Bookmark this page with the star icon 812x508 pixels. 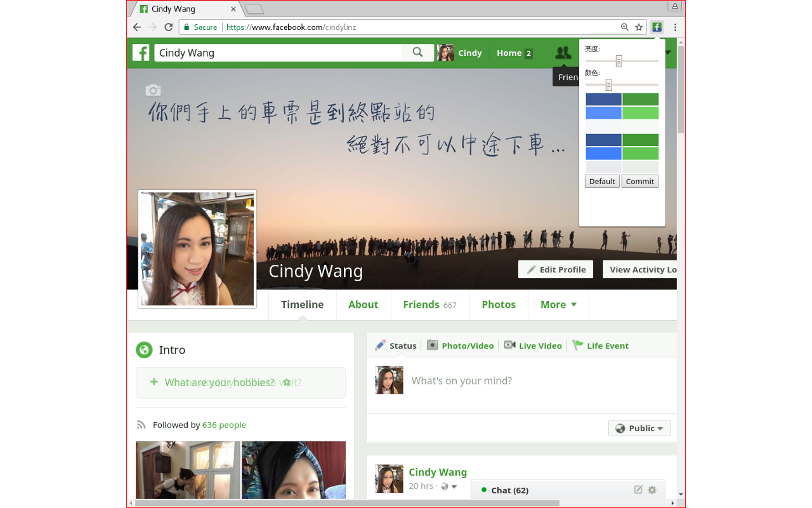point(639,27)
